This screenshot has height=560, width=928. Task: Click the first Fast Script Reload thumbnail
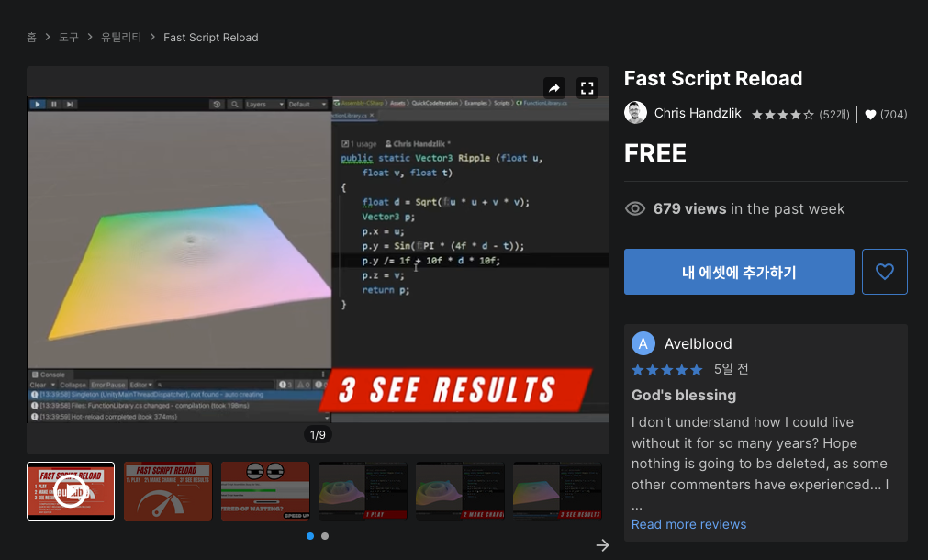(70, 491)
